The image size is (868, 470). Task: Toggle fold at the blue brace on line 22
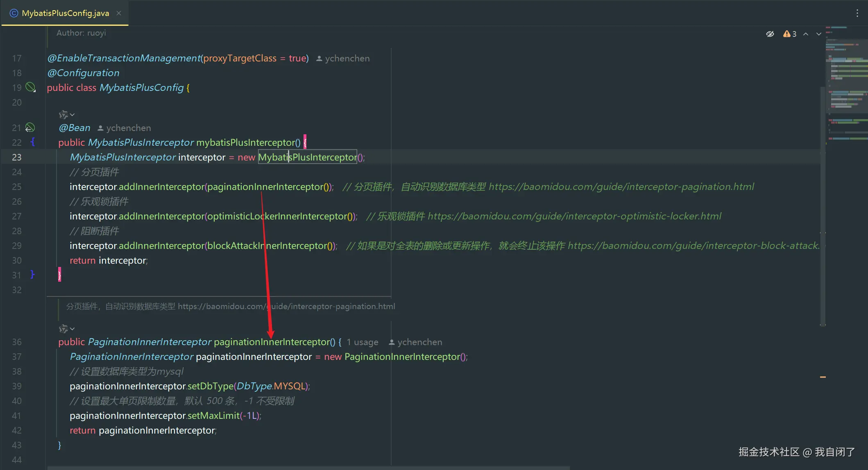coord(33,142)
